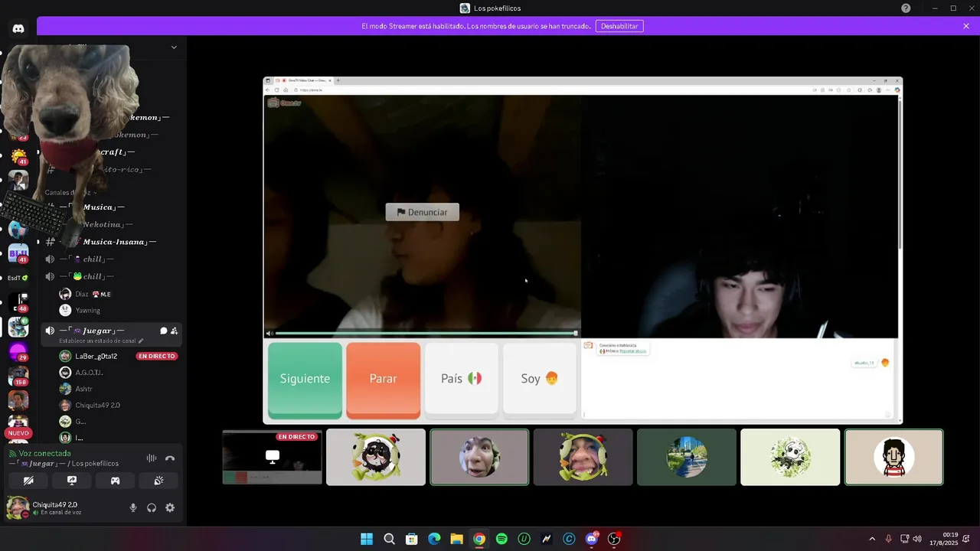Open the EsdT server icon
980x551 pixels.
pyautogui.click(x=18, y=278)
